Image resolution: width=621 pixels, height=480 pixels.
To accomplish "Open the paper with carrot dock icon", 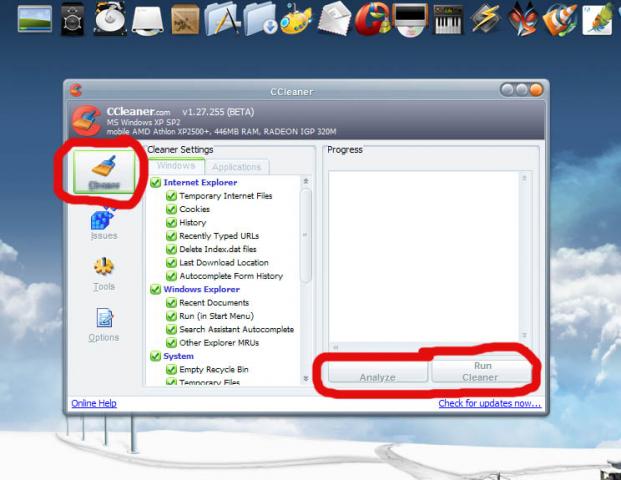I will pos(598,19).
